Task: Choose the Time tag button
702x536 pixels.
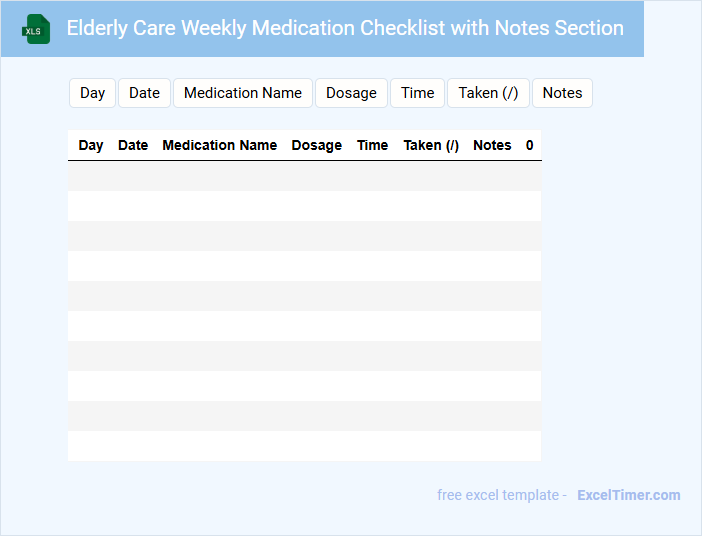Action: [x=417, y=93]
